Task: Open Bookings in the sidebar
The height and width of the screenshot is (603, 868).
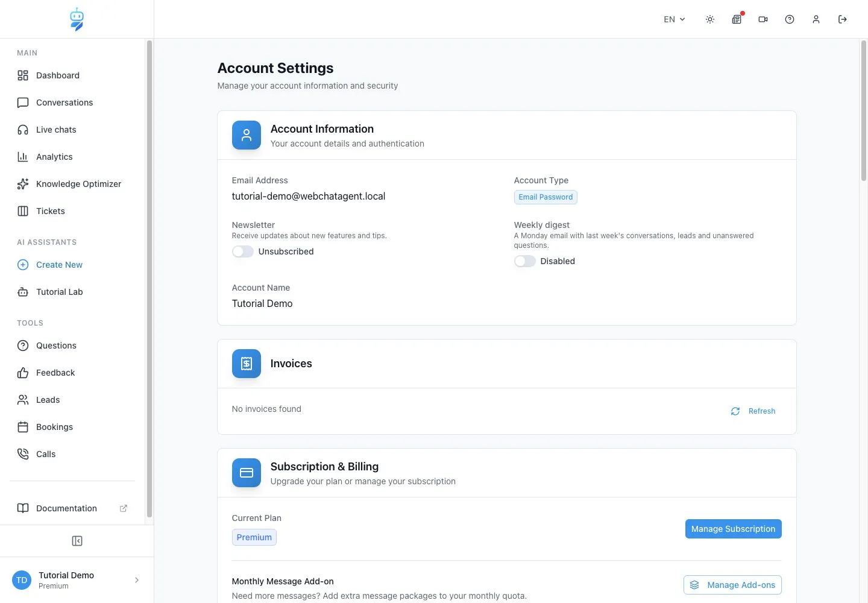Action: 72,427
